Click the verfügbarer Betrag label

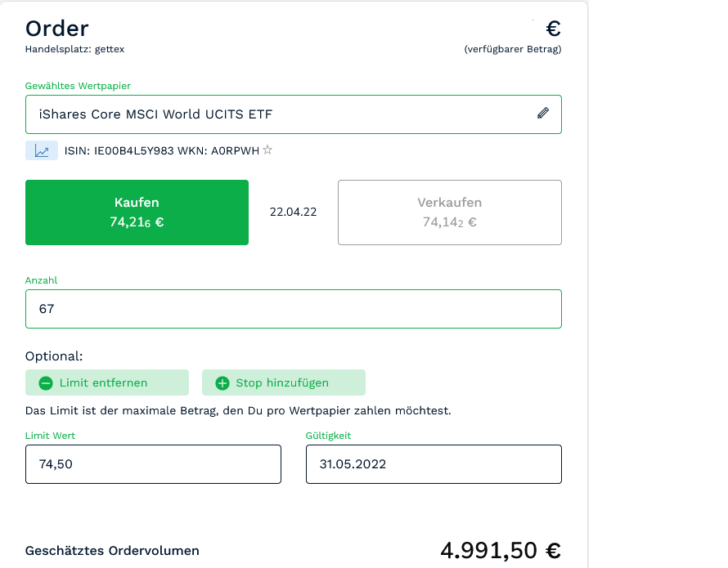coord(512,49)
